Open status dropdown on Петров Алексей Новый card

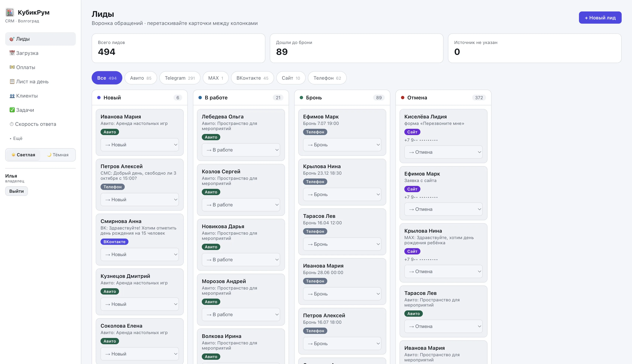[140, 200]
